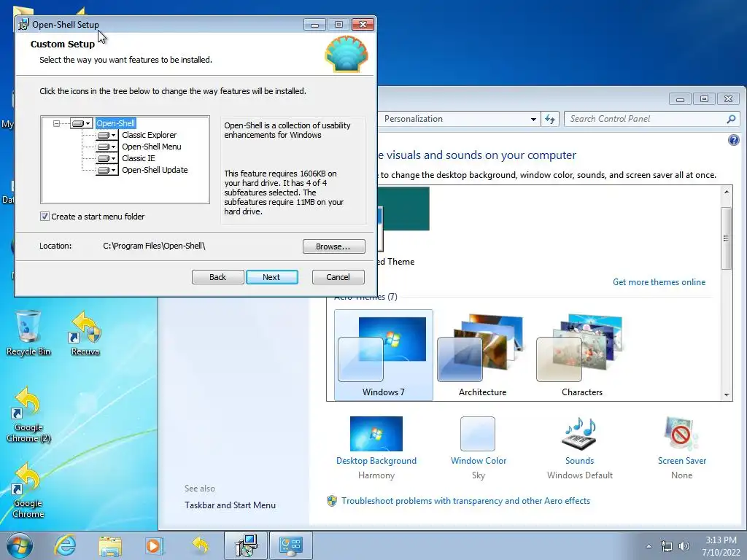This screenshot has width=747, height=560.
Task: Select the Open-Shell tree item label
Action: point(116,123)
